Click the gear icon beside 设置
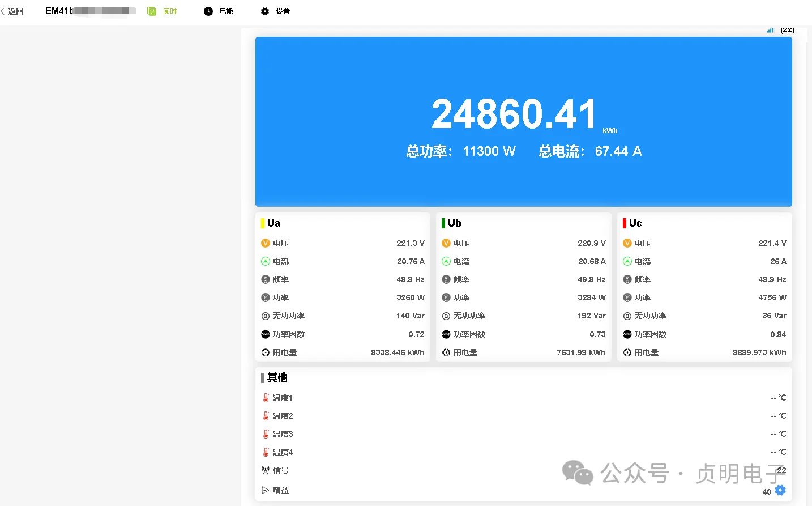Image resolution: width=812 pixels, height=506 pixels. coord(265,11)
